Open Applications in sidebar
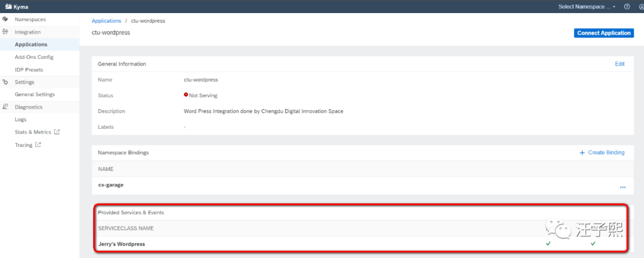Viewport: 644px width, 258px height. (x=31, y=44)
